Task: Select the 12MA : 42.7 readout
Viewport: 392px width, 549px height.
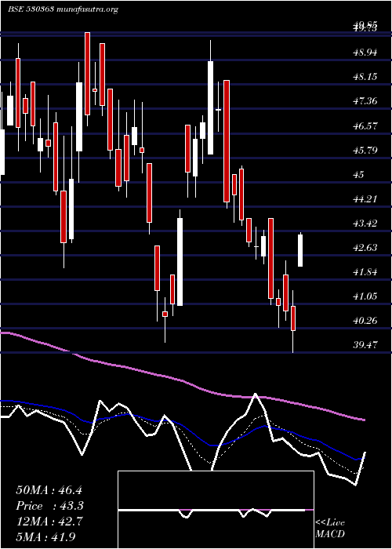Action: tap(49, 522)
